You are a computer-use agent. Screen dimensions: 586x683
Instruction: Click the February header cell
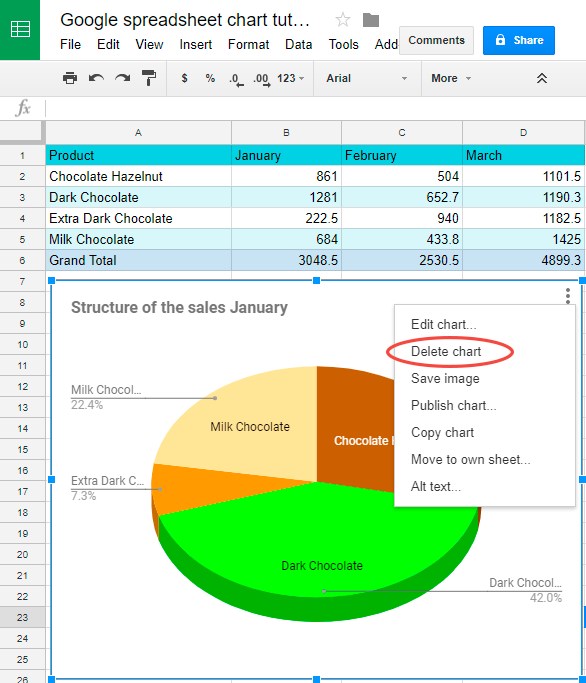pos(402,156)
